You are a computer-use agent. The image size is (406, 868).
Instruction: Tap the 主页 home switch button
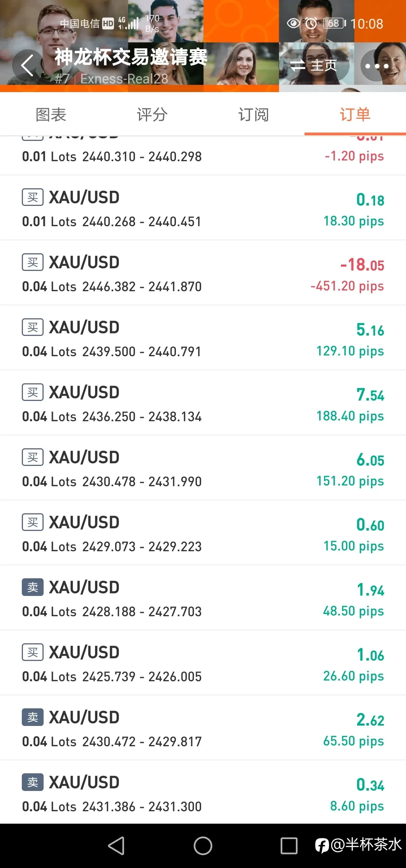314,65
